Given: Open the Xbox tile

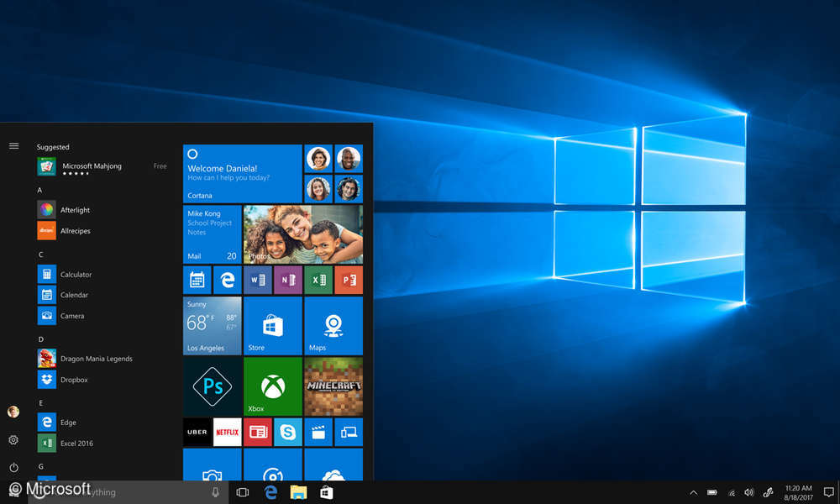Looking at the screenshot, I should tap(272, 386).
